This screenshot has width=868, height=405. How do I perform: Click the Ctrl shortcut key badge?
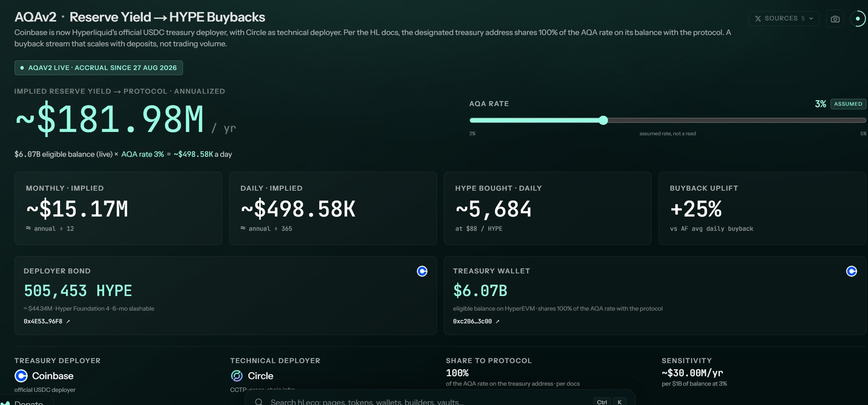point(602,402)
